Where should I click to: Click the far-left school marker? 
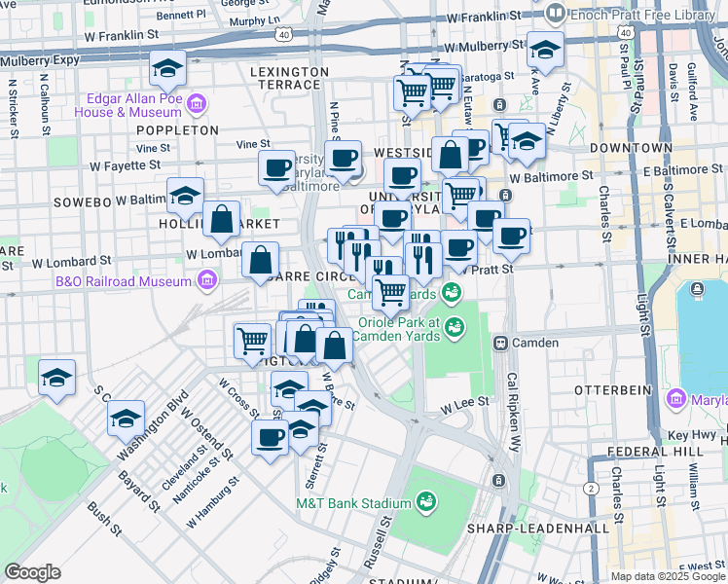[x=56, y=379]
